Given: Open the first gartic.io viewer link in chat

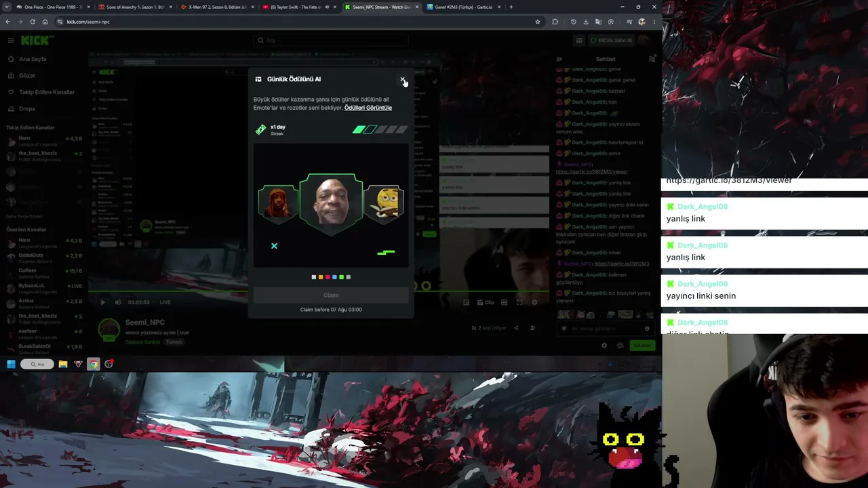Looking at the screenshot, I should (592, 171).
